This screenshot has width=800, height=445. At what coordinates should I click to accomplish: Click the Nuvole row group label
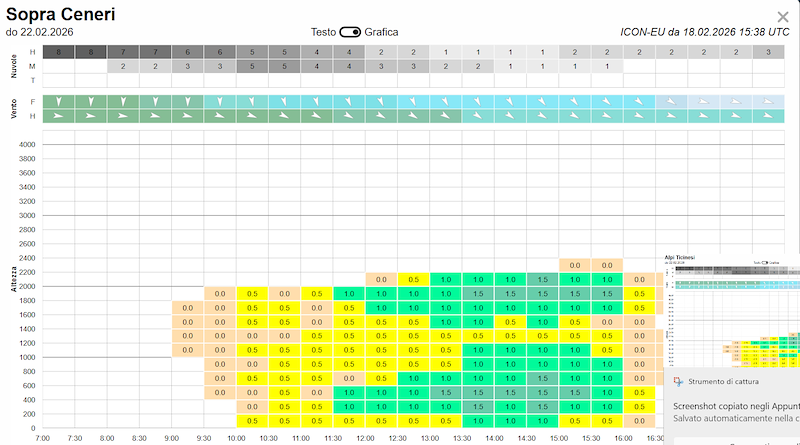pyautogui.click(x=14, y=66)
